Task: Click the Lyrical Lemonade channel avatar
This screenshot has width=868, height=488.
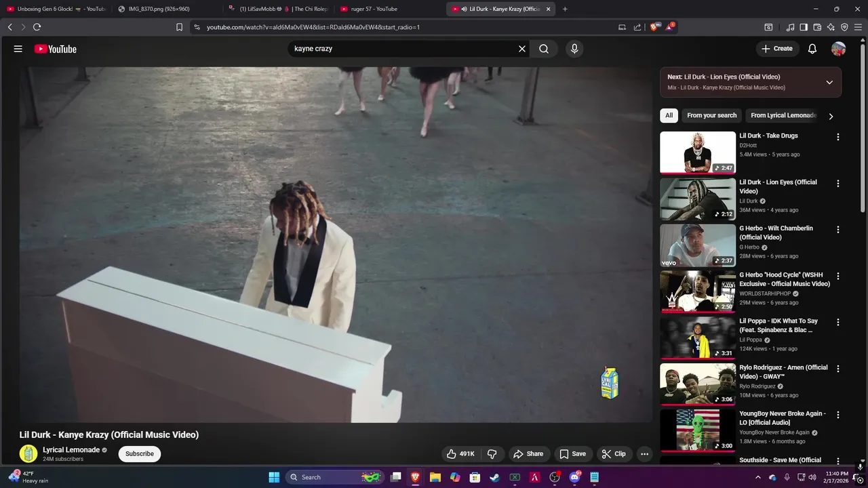Action: (28, 454)
